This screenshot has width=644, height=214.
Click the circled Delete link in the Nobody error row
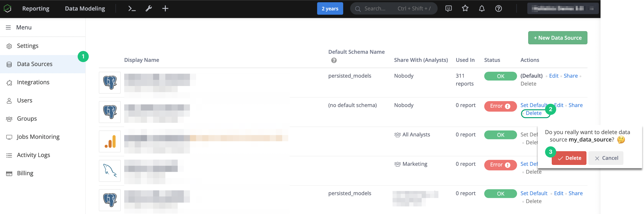point(534,113)
